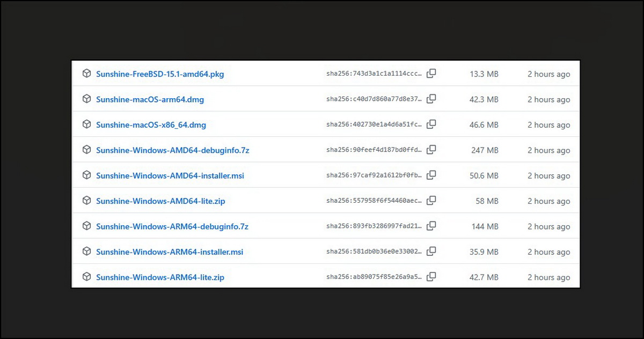Image resolution: width=644 pixels, height=339 pixels.
Task: Download Sunshine-Windows-AMD64-installer.msi
Action: (170, 175)
